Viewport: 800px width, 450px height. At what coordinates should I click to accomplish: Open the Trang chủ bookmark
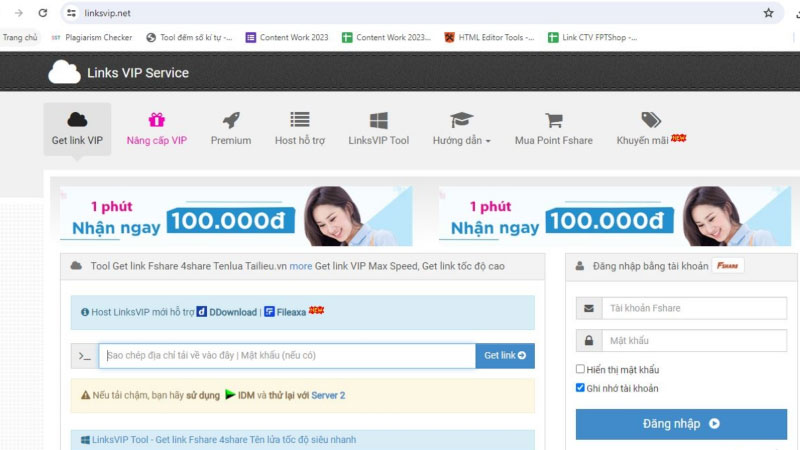click(x=20, y=37)
